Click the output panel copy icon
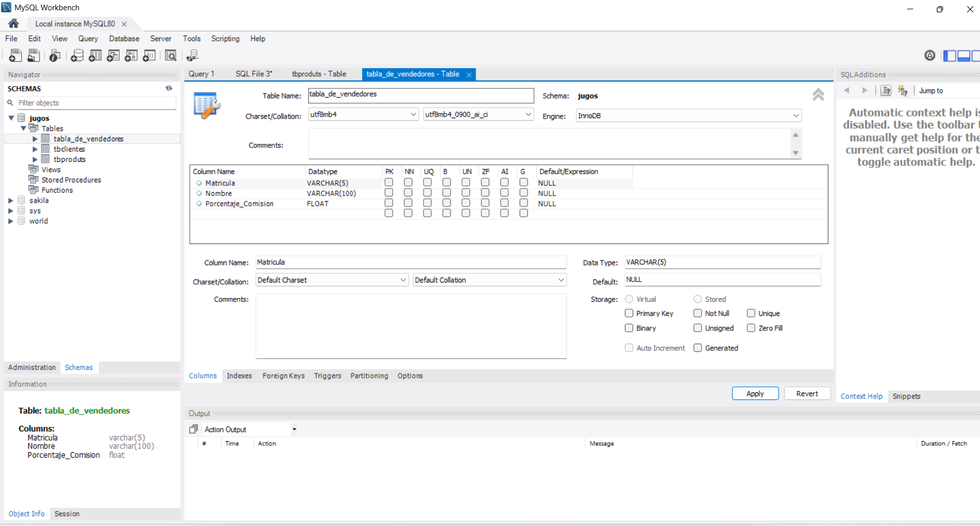The image size is (980, 526). pyautogui.click(x=193, y=429)
